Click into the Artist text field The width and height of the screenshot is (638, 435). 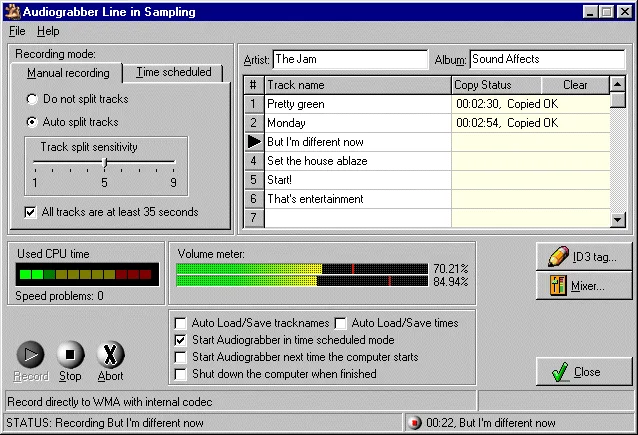350,59
